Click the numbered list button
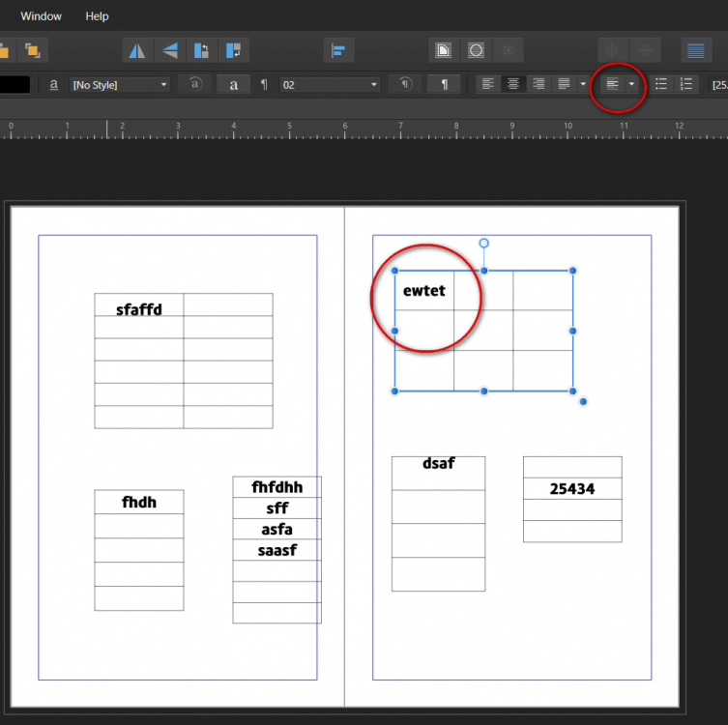The image size is (728, 725). tap(685, 85)
